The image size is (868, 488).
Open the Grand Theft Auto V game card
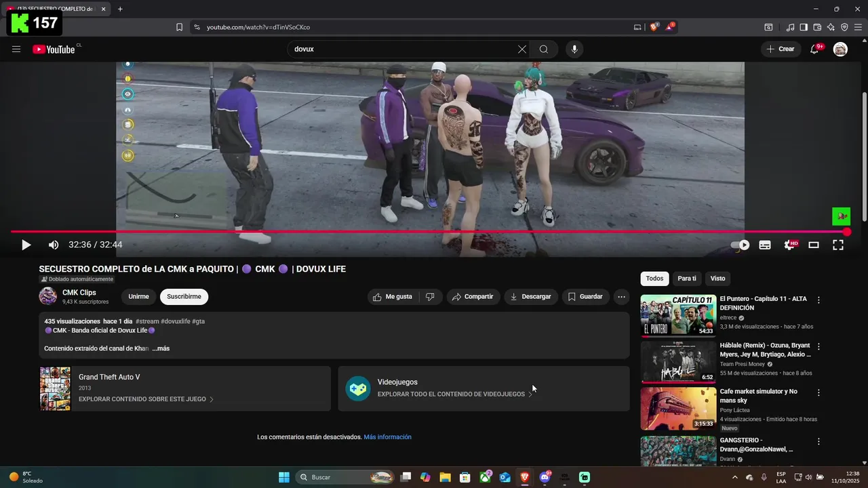click(x=185, y=388)
